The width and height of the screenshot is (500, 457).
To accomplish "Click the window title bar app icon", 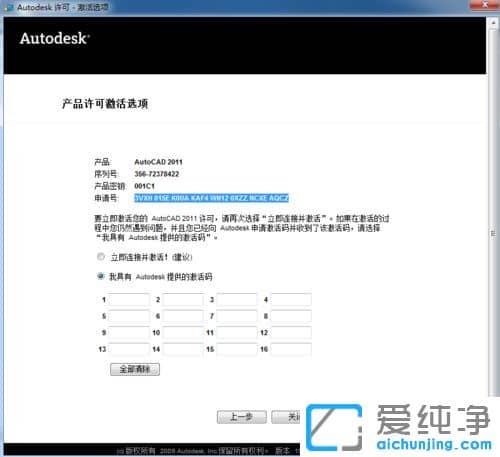I will (9, 7).
